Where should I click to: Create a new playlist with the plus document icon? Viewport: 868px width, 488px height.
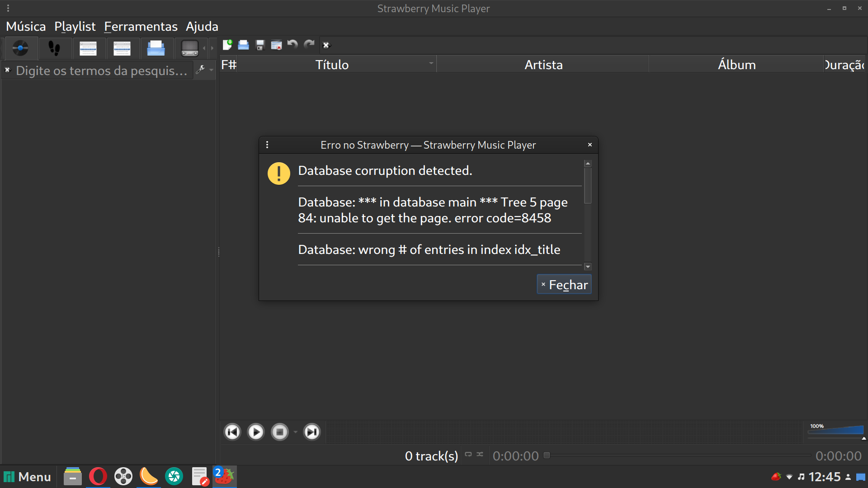point(227,45)
